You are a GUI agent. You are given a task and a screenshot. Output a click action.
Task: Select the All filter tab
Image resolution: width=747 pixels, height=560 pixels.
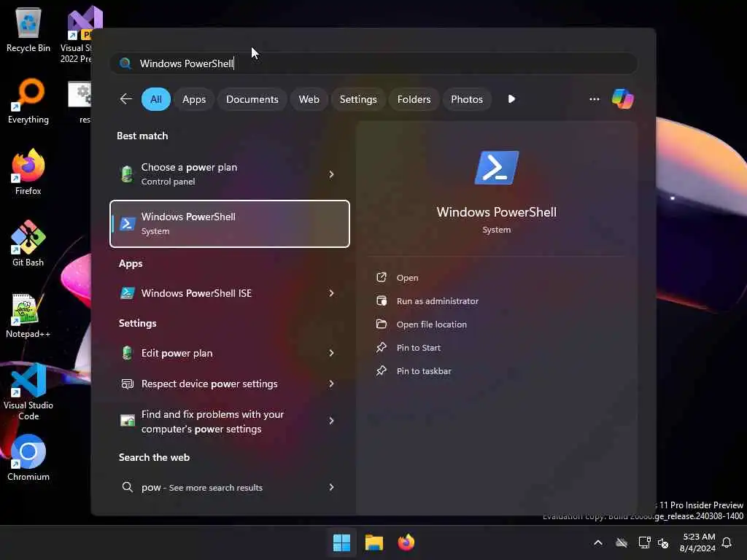coord(156,99)
